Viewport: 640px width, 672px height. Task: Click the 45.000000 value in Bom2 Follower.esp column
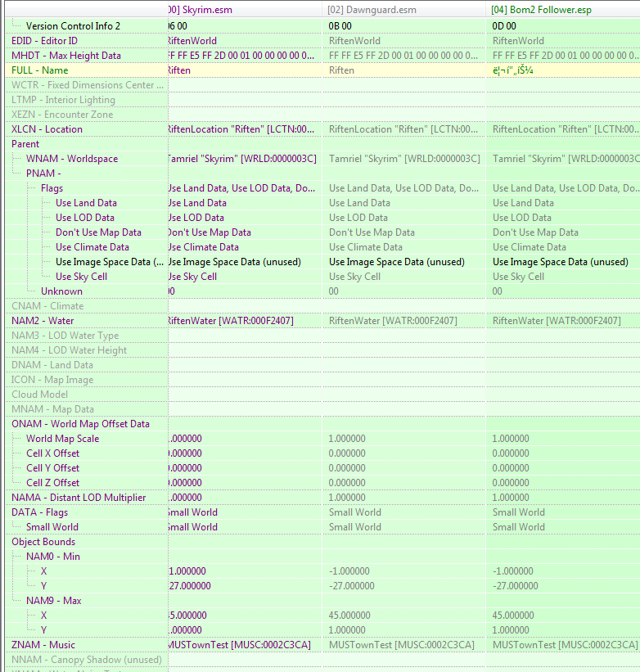coord(513,616)
